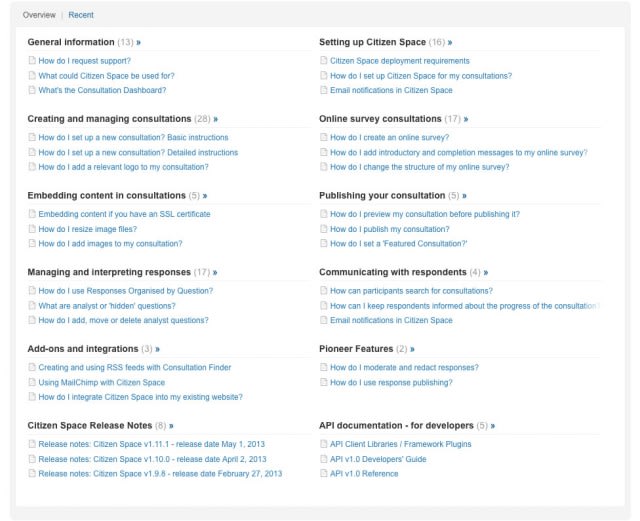
Task: Expand Pioneer Features arrow
Action: pyautogui.click(x=412, y=349)
